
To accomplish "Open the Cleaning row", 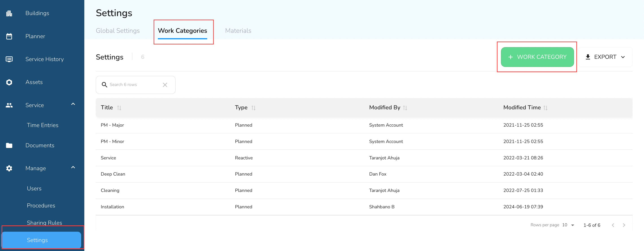I will 364,191.
